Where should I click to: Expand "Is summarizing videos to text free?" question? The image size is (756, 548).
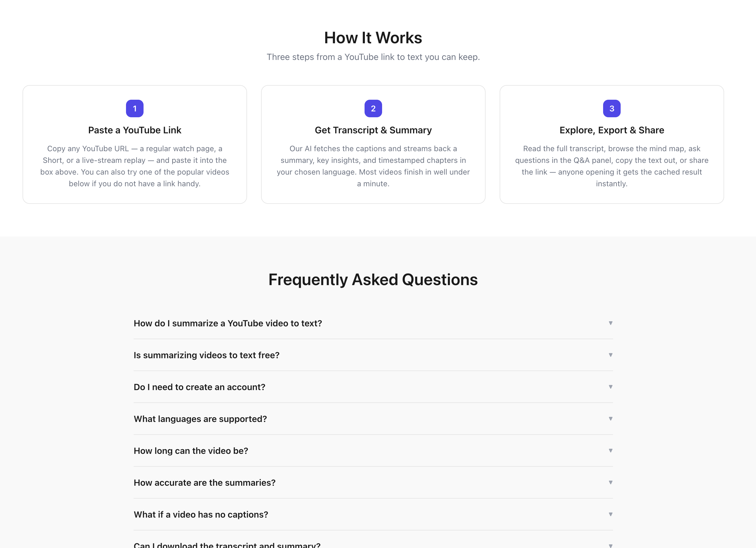tap(373, 355)
